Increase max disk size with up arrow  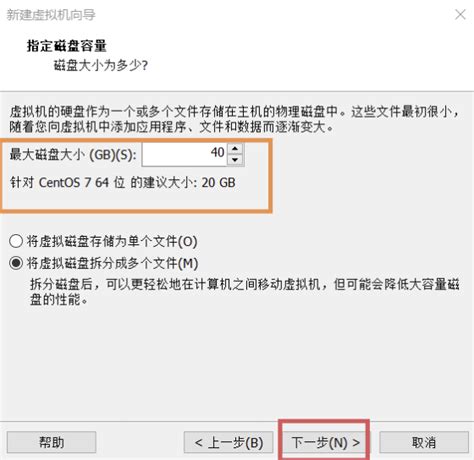click(235, 149)
